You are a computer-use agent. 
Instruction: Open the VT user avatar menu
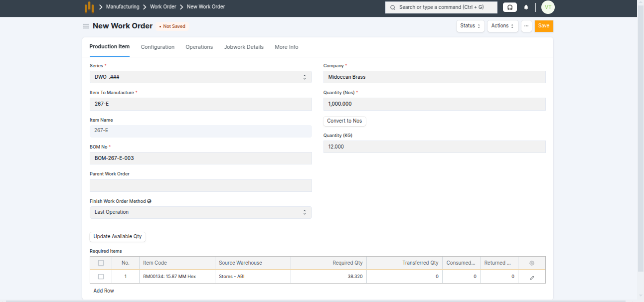click(548, 7)
